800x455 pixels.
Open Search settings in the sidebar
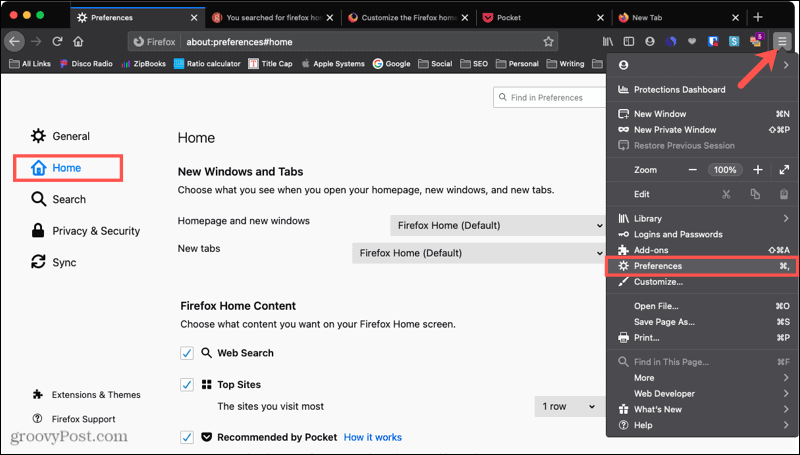(58, 199)
